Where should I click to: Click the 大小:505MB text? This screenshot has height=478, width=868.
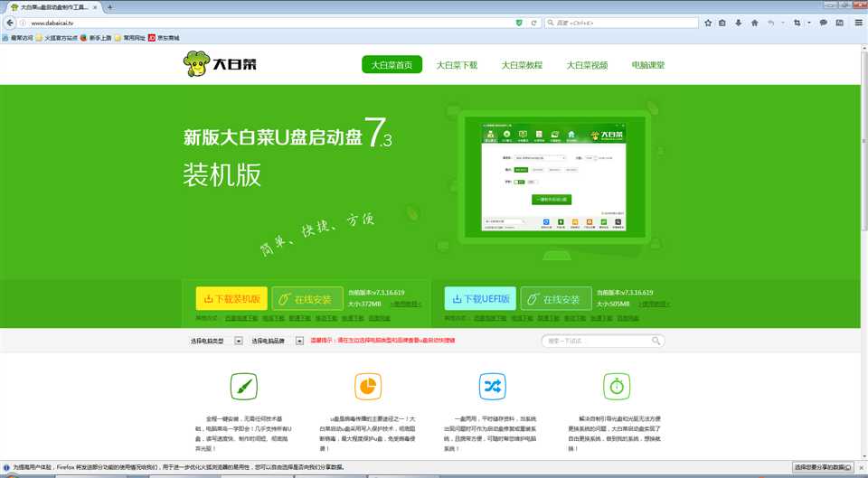[613, 305]
